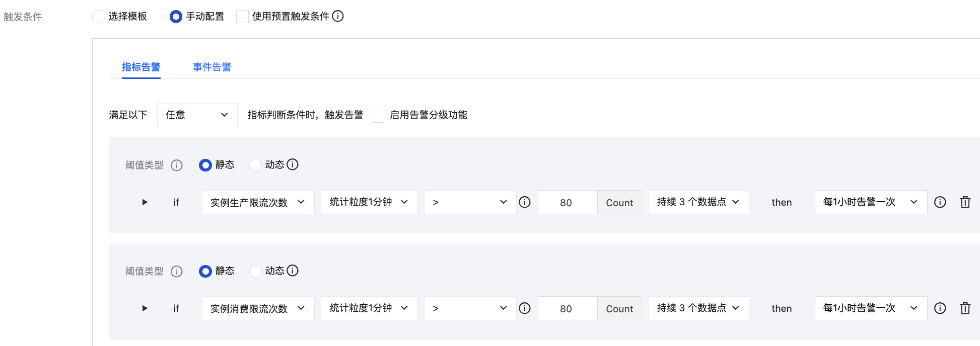Switch to the 指标告警 tab
The image size is (980, 346).
(141, 67)
